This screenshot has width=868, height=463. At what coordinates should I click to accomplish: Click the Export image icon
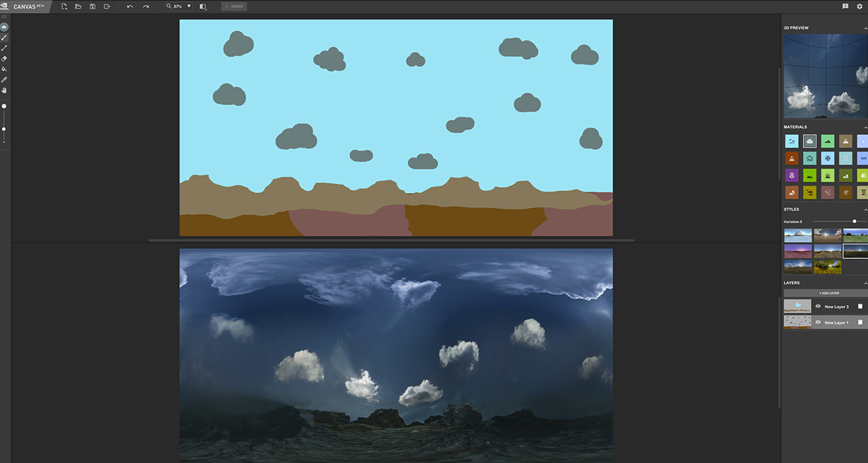pos(107,6)
